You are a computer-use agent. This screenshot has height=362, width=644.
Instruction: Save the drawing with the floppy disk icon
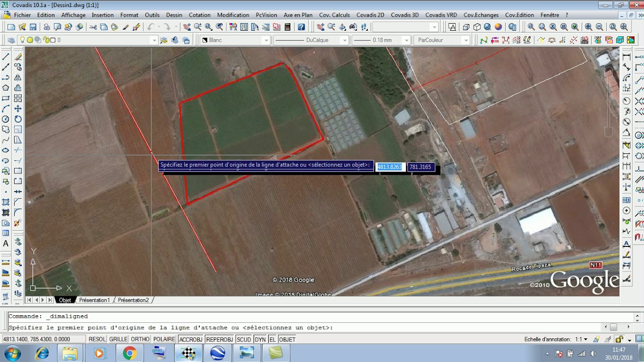click(33, 27)
